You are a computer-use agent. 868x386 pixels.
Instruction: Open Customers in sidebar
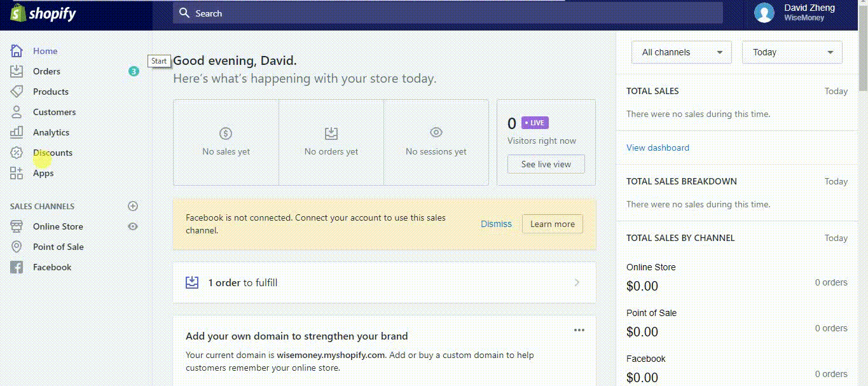pos(54,112)
